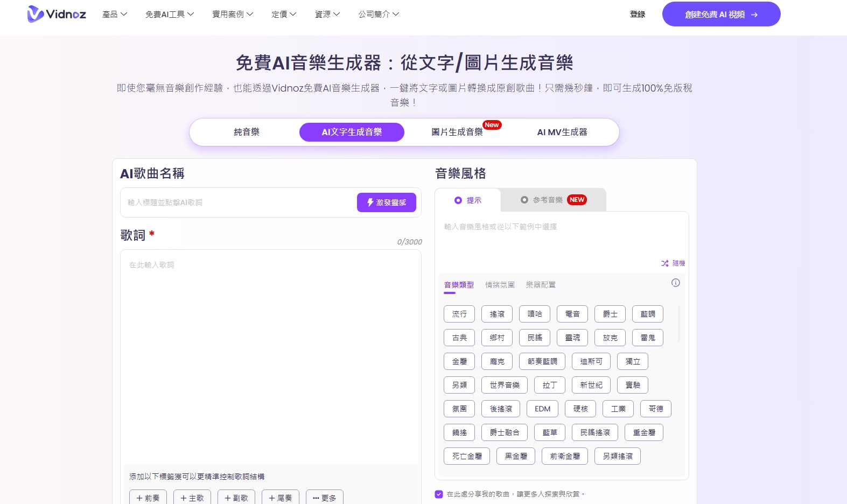The width and height of the screenshot is (847, 504).
Task: Expand the 公司簡介 dropdown menu
Action: coord(379,14)
